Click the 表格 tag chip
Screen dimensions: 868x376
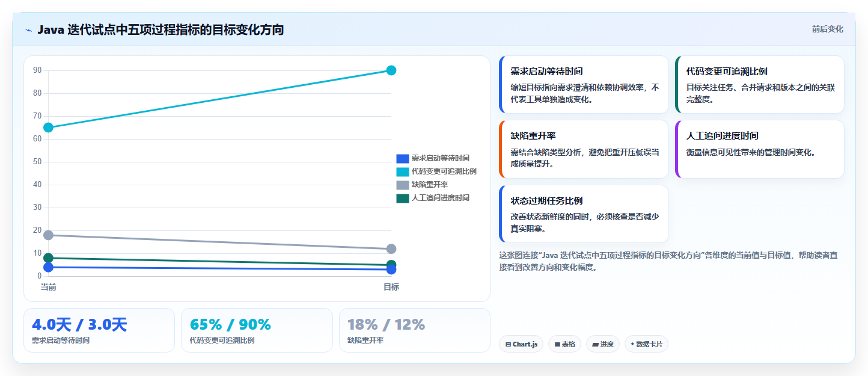[564, 344]
